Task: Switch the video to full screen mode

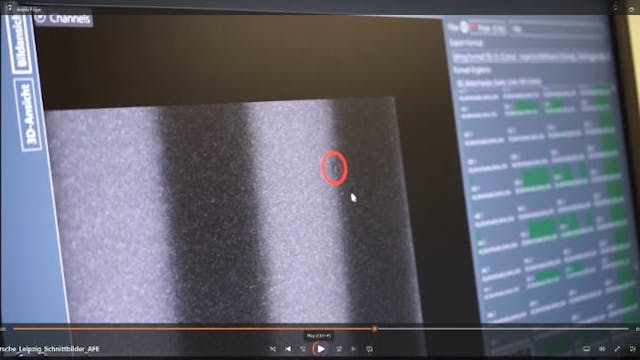Action: (x=618, y=349)
